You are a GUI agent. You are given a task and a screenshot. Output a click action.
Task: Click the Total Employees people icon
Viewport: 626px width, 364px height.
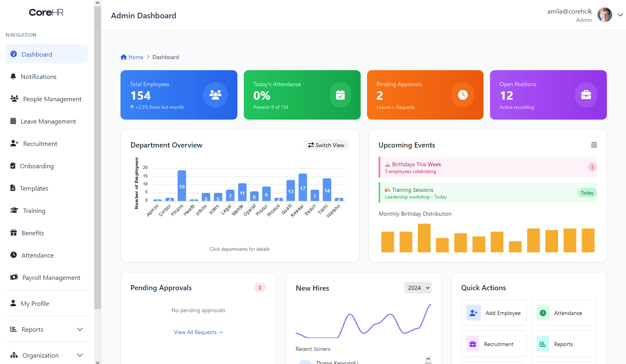pos(215,95)
